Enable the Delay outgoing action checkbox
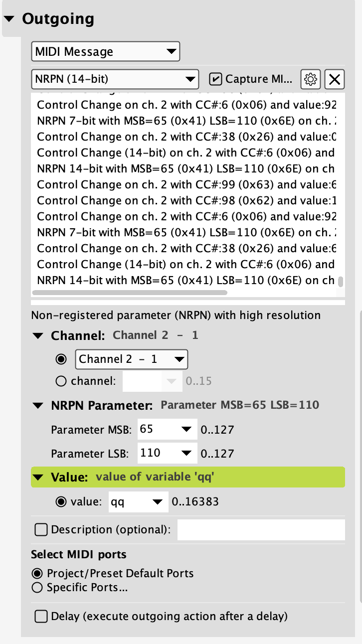 pyautogui.click(x=41, y=617)
